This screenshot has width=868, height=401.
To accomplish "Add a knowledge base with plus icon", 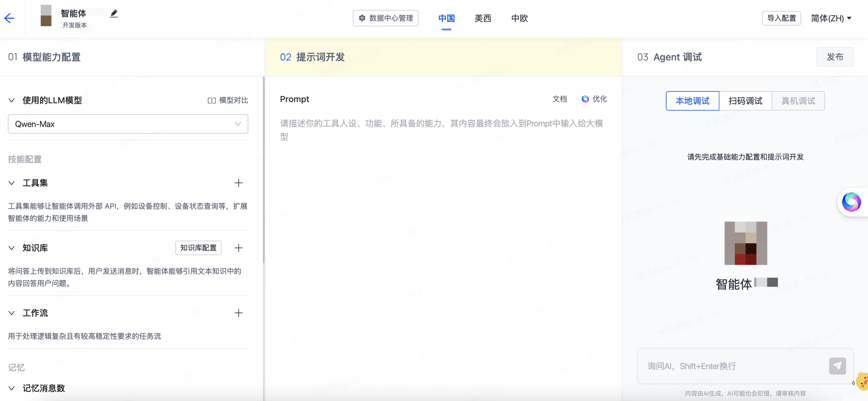I will pos(239,248).
